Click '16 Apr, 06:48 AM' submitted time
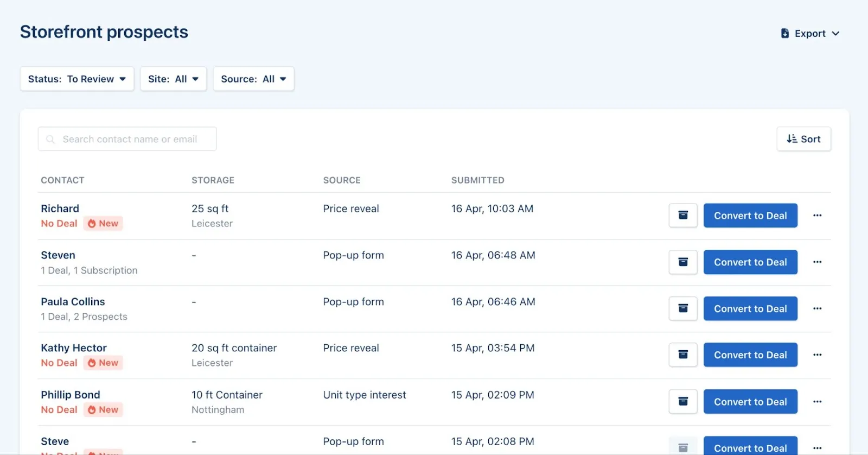 tap(493, 255)
